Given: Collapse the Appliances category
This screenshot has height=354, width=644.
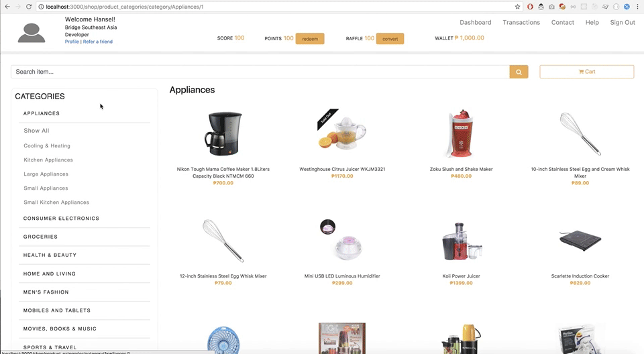Looking at the screenshot, I should coord(42,113).
